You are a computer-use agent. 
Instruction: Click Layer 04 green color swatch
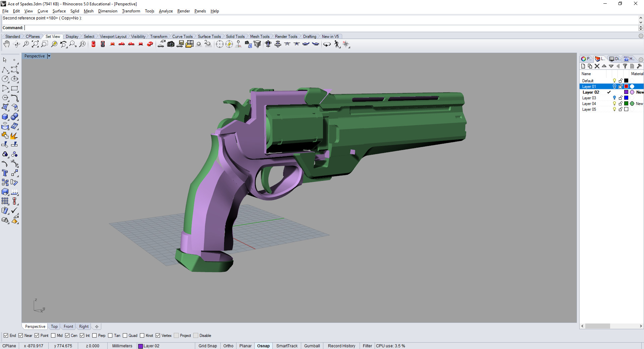click(626, 104)
